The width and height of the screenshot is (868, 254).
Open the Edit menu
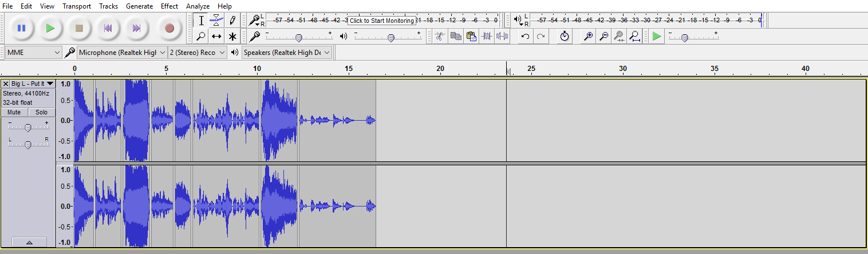pos(26,6)
